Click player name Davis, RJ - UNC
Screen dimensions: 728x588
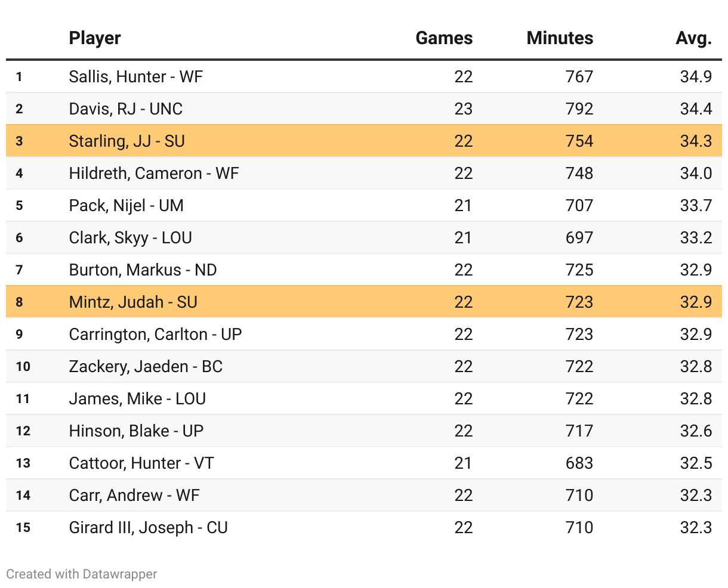[x=126, y=109]
